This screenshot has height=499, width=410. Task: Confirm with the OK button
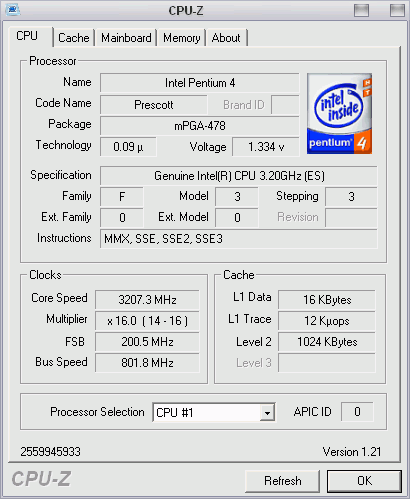click(364, 481)
